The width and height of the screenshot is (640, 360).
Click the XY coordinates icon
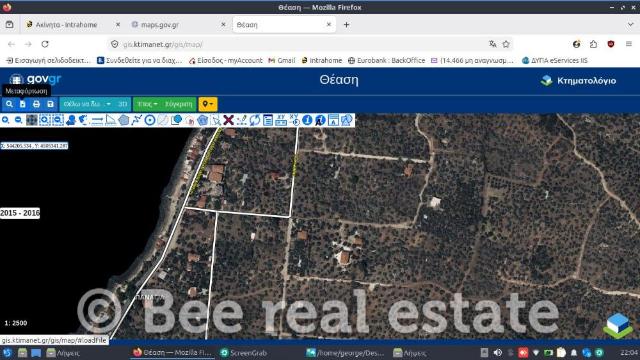click(x=281, y=120)
